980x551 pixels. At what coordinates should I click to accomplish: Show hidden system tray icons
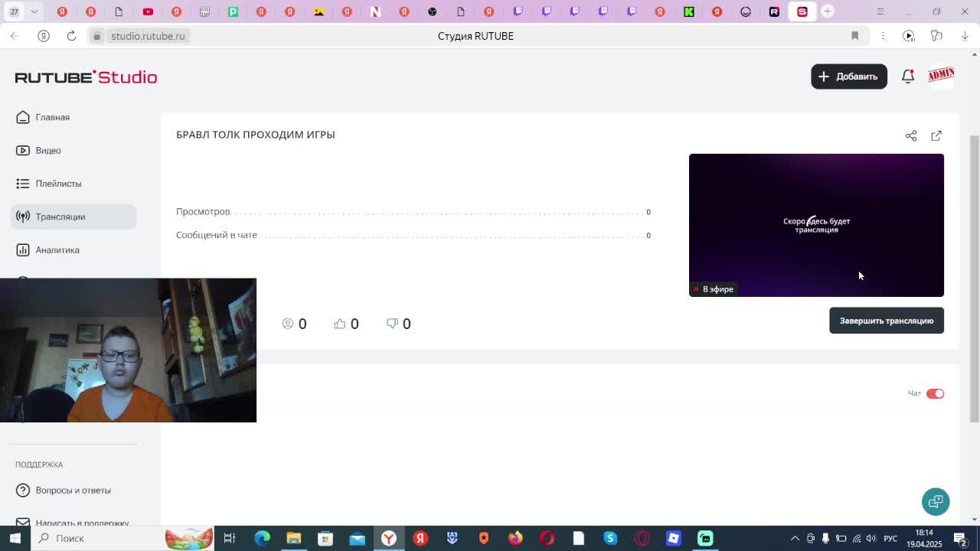point(795,538)
